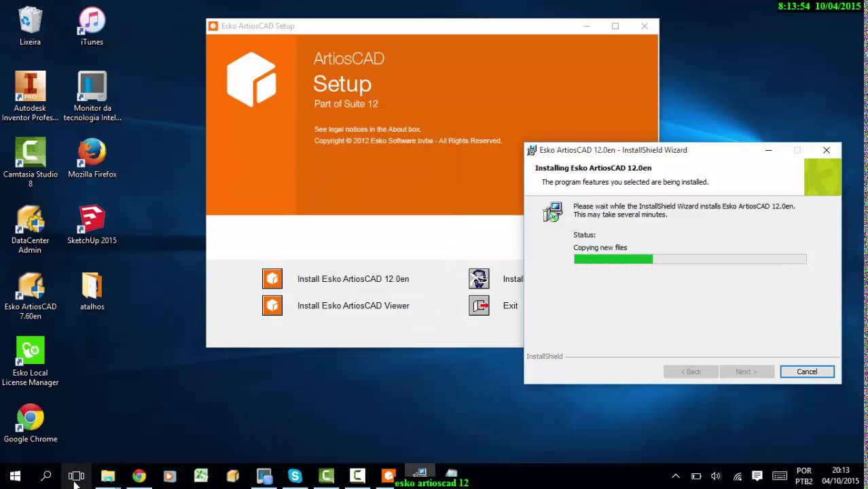Open orange media player taskbar icon
Viewport: 868px width, 489px height.
point(170,476)
